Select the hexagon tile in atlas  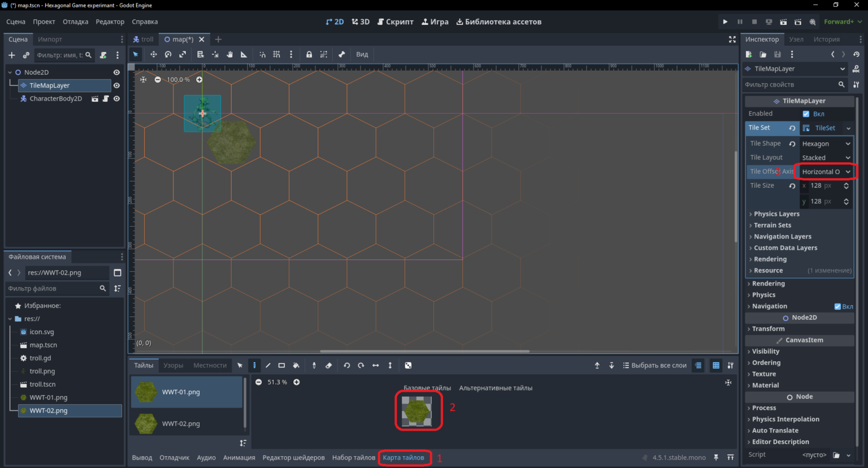point(417,411)
